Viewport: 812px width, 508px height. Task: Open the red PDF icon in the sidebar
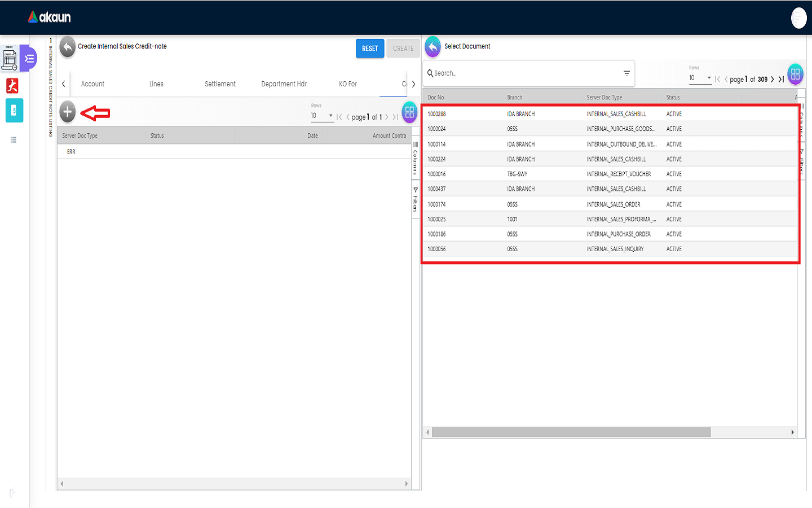(x=12, y=85)
